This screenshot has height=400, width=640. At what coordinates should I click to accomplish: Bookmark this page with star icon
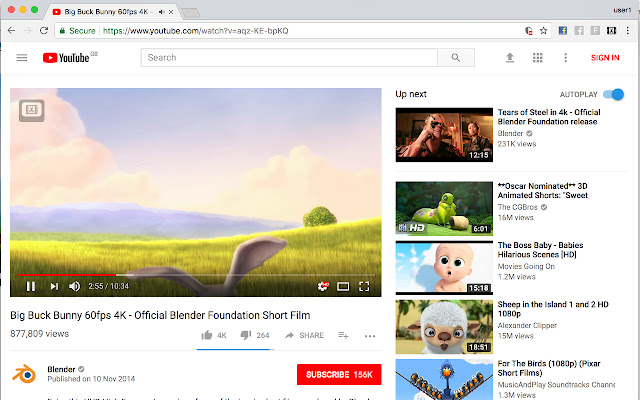click(543, 31)
